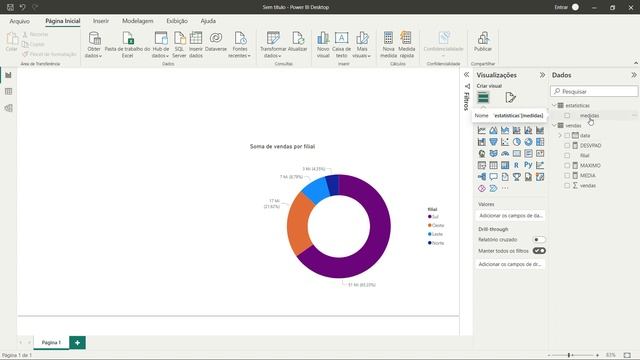Open the Dataverse connector
The image size is (640, 360).
[216, 41]
